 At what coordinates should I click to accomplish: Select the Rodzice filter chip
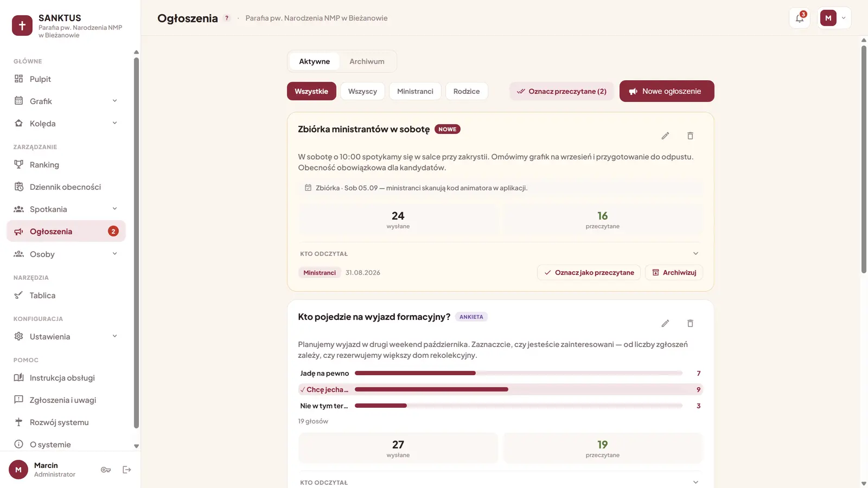click(x=467, y=91)
